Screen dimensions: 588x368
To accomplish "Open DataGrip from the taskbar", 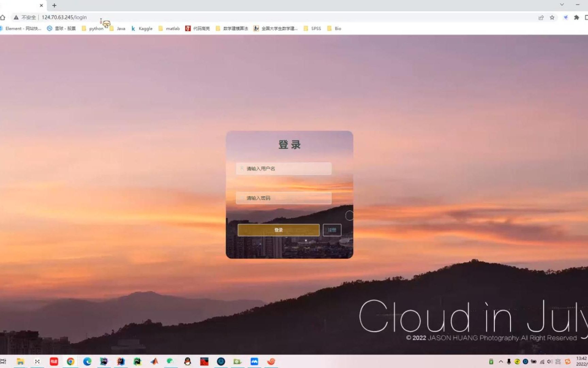I will (x=104, y=362).
